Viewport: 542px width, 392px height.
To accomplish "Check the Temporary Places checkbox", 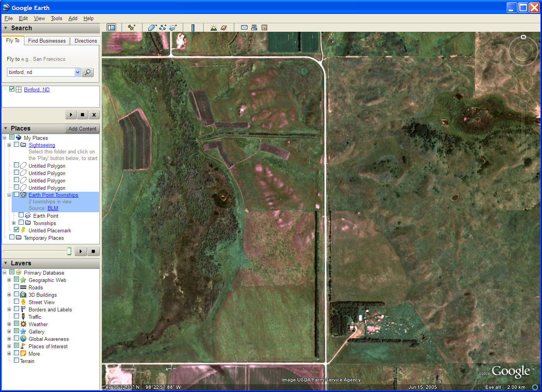I will coord(12,237).
